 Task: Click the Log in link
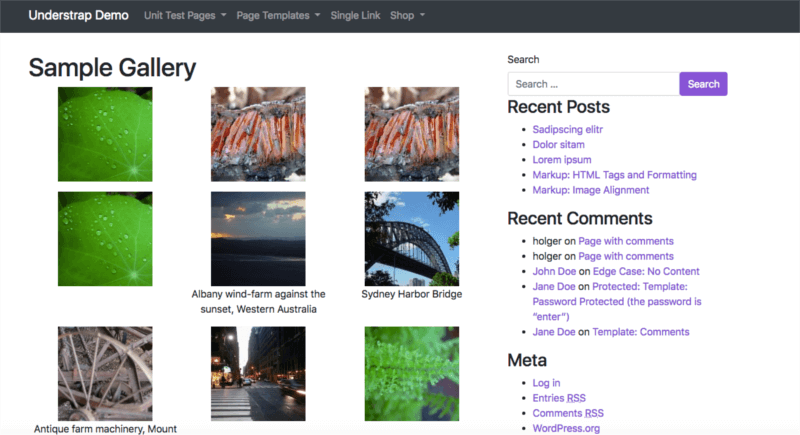(546, 383)
